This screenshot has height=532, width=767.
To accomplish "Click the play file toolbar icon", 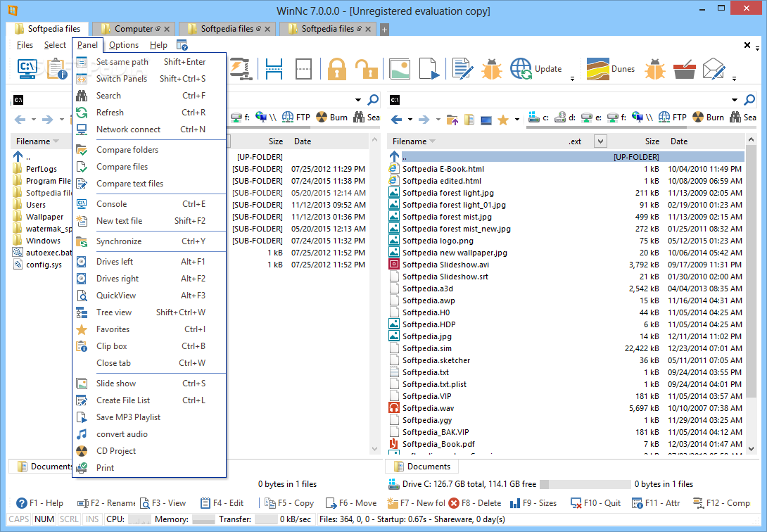I will pyautogui.click(x=429, y=69).
